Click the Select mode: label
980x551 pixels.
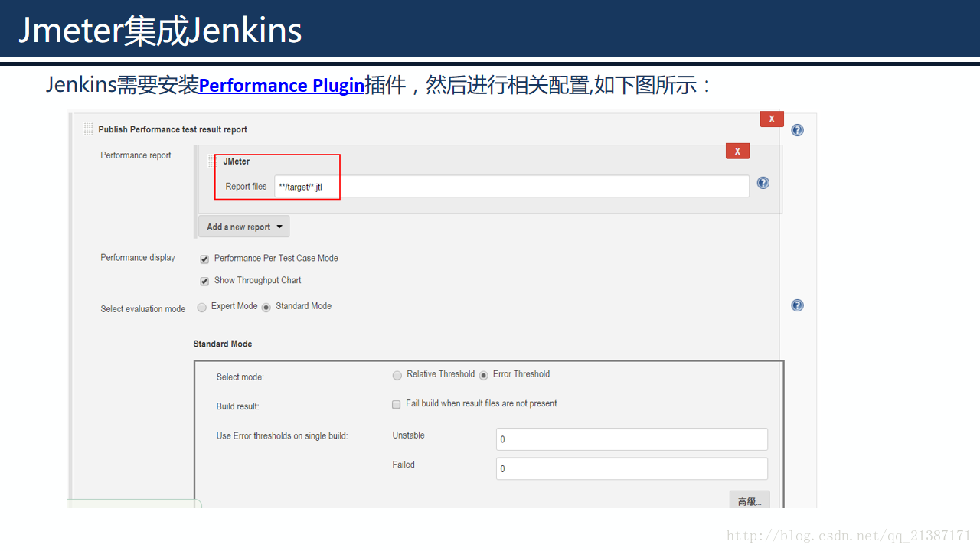click(240, 377)
